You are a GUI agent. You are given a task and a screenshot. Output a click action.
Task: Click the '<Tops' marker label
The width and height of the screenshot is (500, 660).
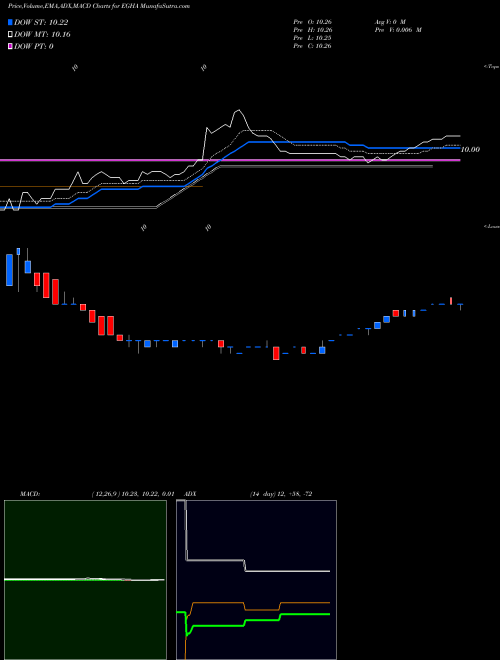click(x=492, y=67)
